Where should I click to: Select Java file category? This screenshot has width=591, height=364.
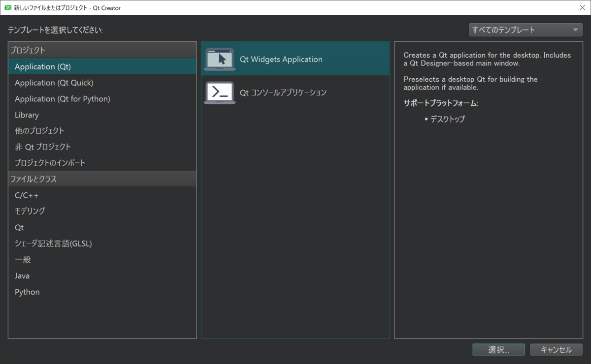[102, 276]
